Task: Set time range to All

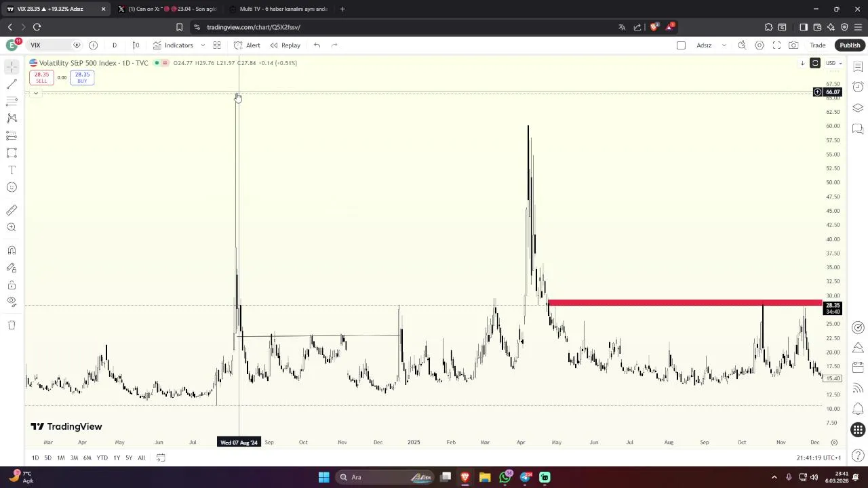Action: (141, 458)
